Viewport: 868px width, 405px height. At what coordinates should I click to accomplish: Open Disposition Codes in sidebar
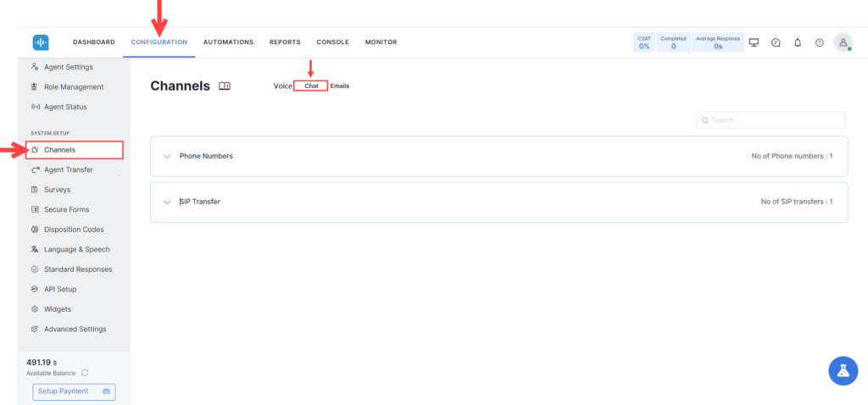click(x=73, y=230)
